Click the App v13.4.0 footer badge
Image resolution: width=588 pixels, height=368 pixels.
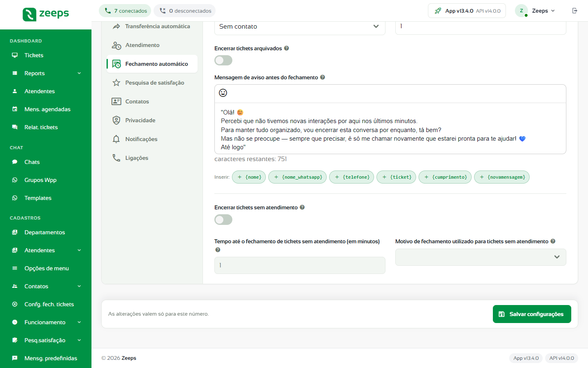(526, 358)
